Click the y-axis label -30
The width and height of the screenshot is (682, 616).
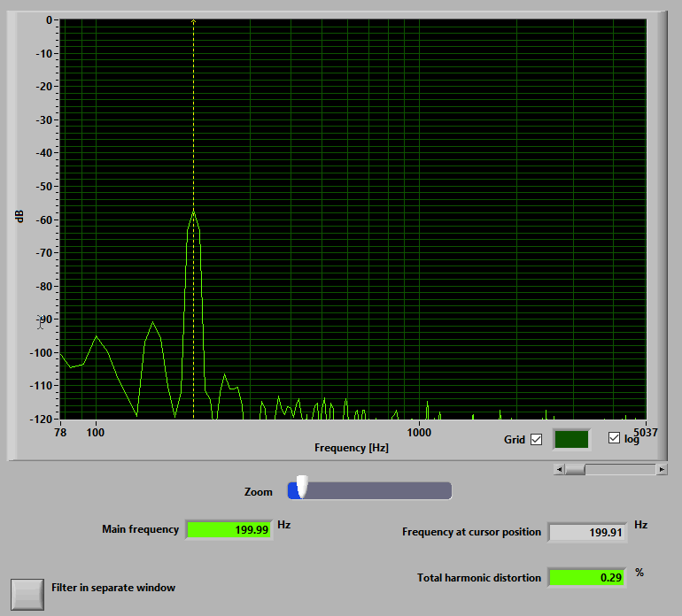44,120
